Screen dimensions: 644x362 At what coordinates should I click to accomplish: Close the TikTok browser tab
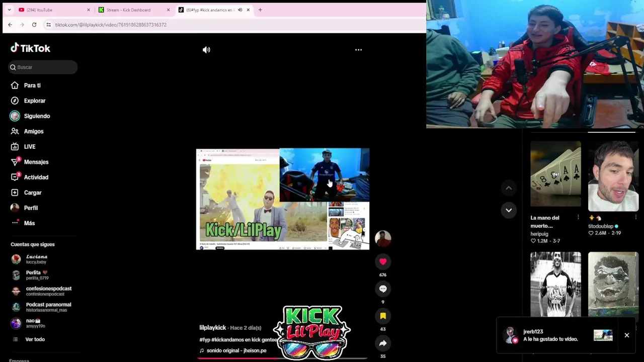[x=248, y=10]
